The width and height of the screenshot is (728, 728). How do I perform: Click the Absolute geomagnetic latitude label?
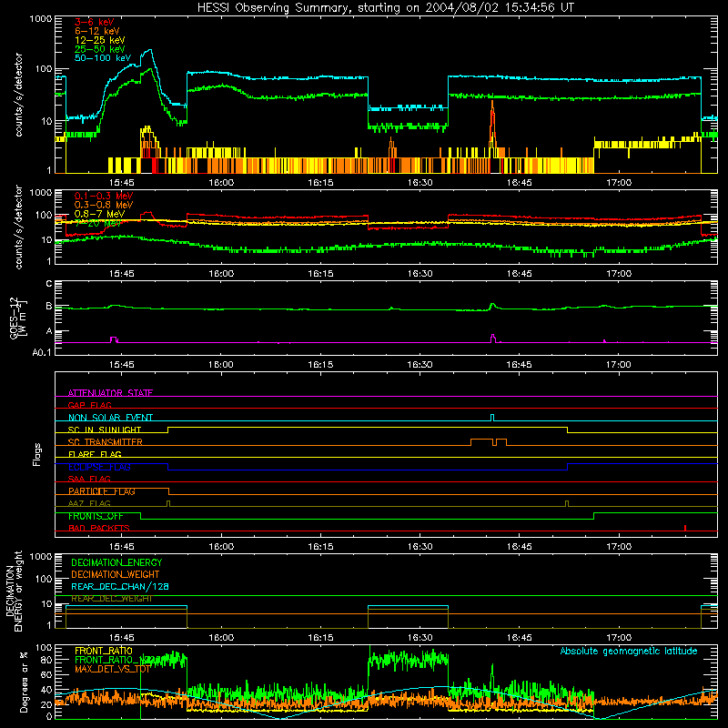(629, 651)
